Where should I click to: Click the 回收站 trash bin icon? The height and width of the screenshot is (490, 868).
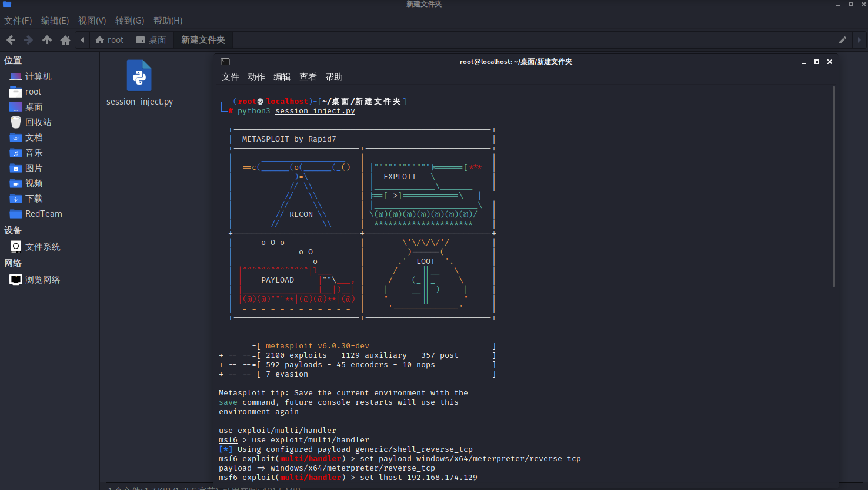pos(16,122)
